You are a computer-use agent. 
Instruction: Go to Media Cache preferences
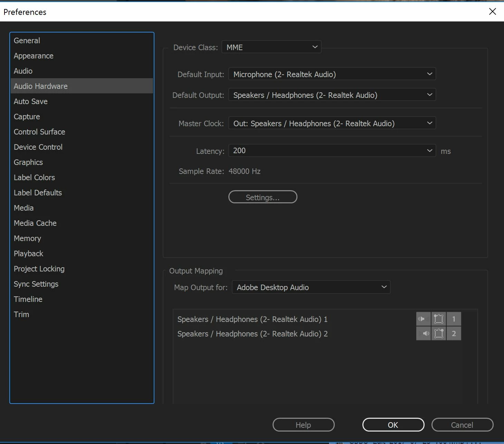point(82,223)
